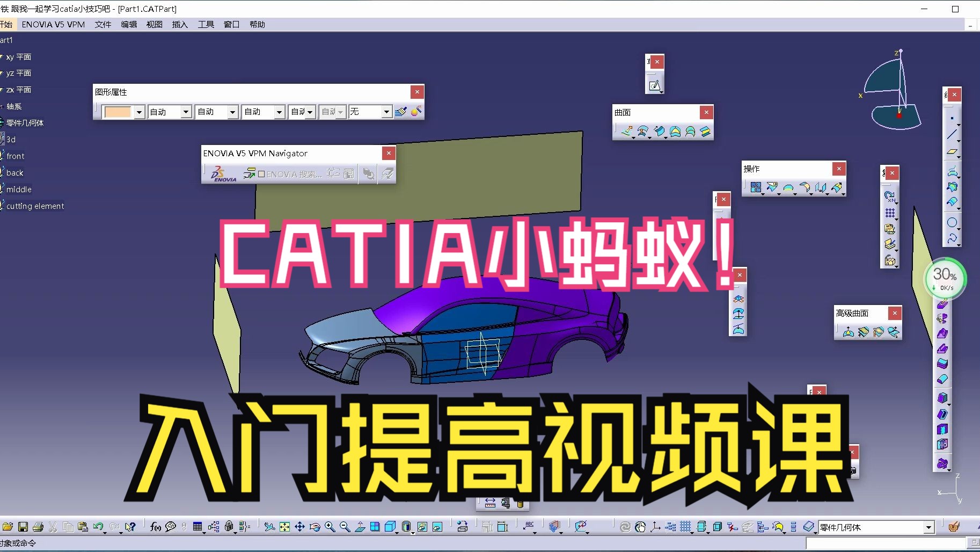Open third 自动 dropdown in Graphic Properties
980x552 pixels.
pos(279,112)
